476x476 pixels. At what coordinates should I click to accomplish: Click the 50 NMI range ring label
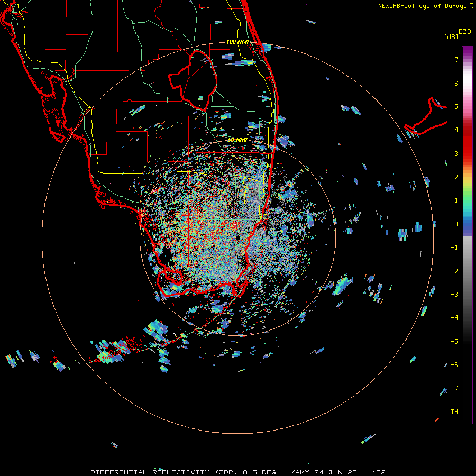pos(237,140)
